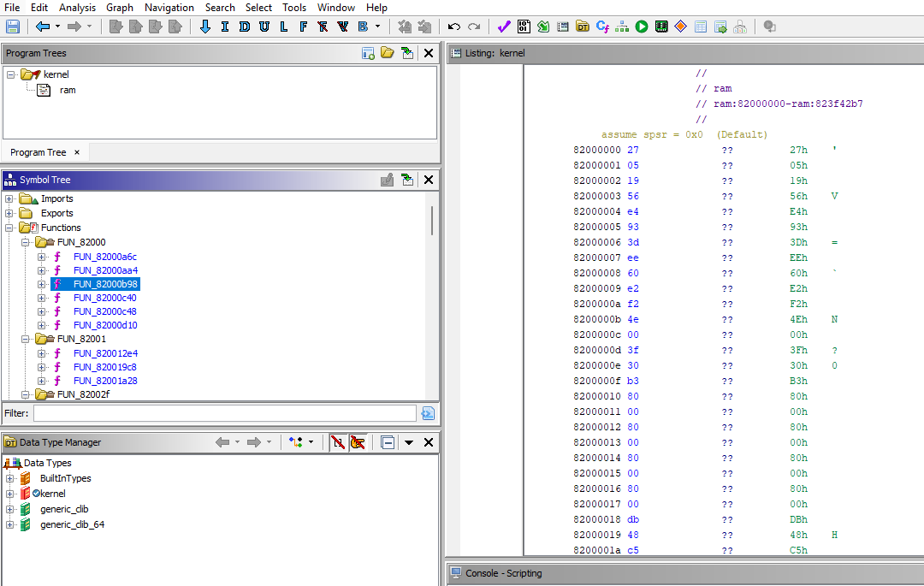Screen dimensions: 924x586
Task: Open Data Type Manager DT toolbar icon
Action: pyautogui.click(x=583, y=27)
